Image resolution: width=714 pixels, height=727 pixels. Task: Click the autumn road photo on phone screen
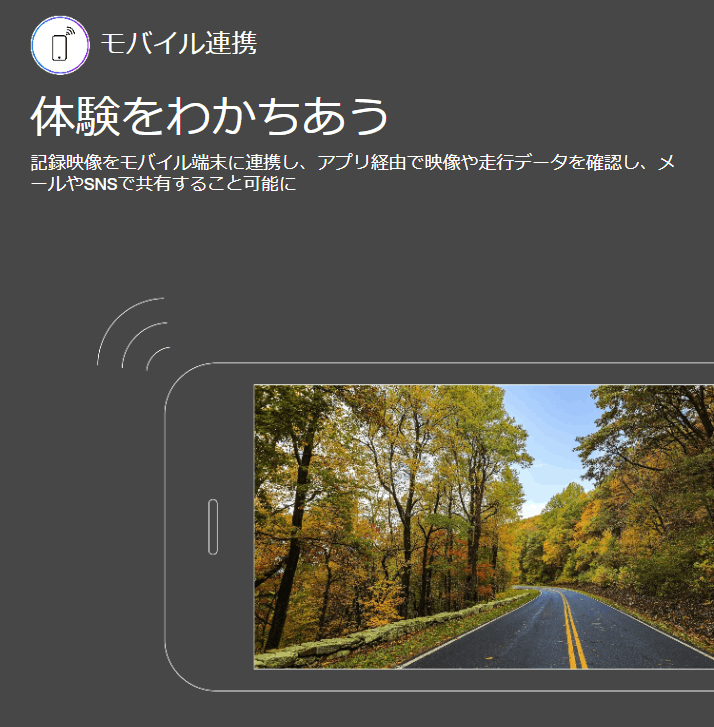(484, 527)
